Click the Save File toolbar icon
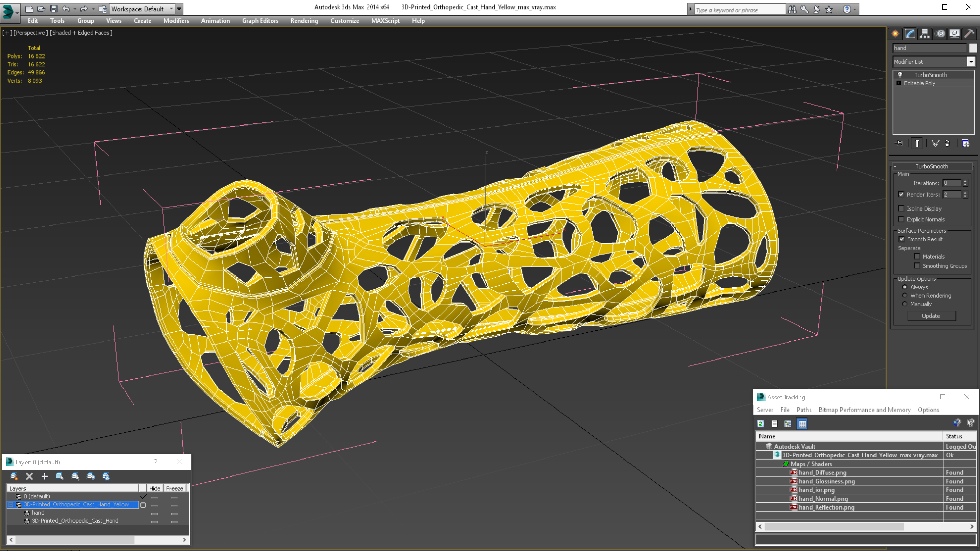The width and height of the screenshot is (980, 551). pyautogui.click(x=54, y=9)
